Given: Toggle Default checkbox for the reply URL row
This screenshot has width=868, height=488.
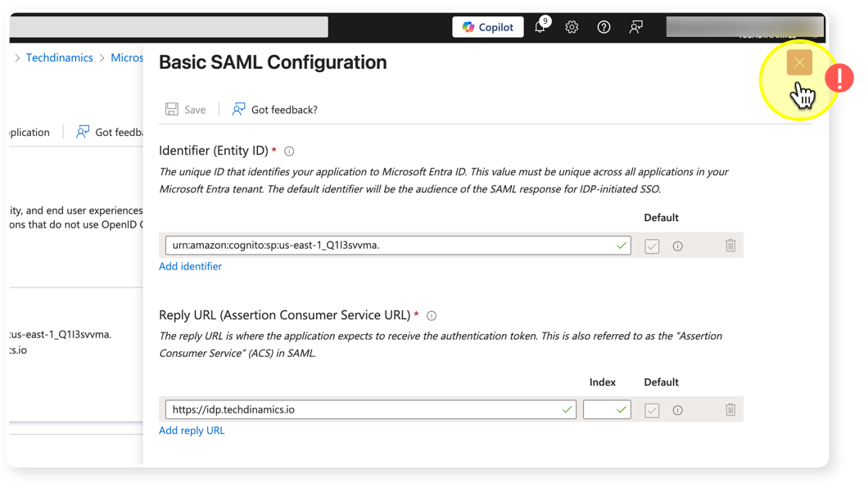Looking at the screenshot, I should (652, 410).
